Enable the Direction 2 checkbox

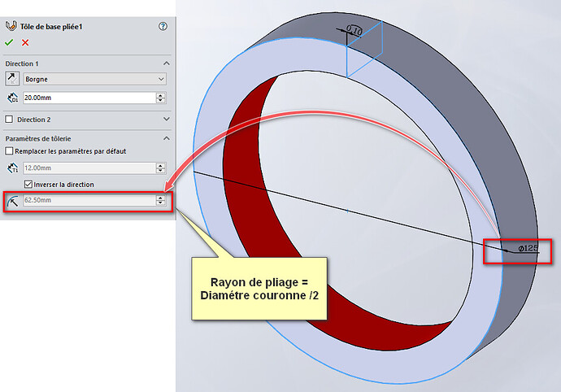[10, 119]
